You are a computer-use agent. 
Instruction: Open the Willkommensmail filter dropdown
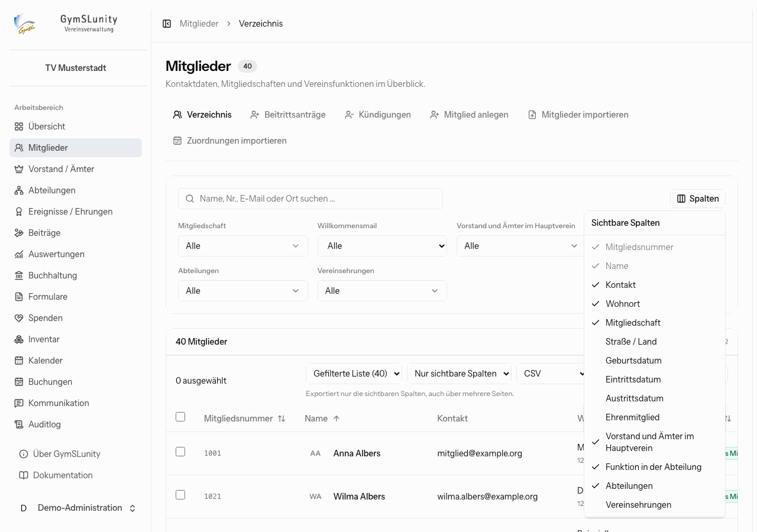tap(382, 246)
